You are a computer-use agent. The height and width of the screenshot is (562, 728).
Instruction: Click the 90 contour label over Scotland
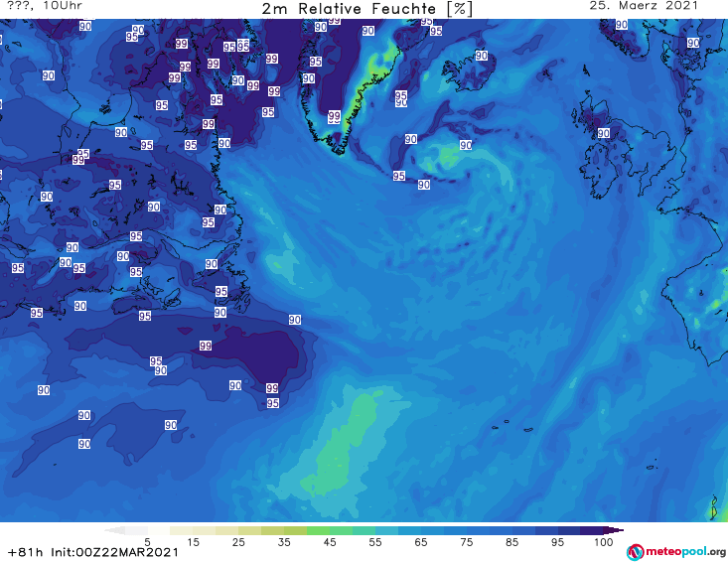(x=604, y=133)
